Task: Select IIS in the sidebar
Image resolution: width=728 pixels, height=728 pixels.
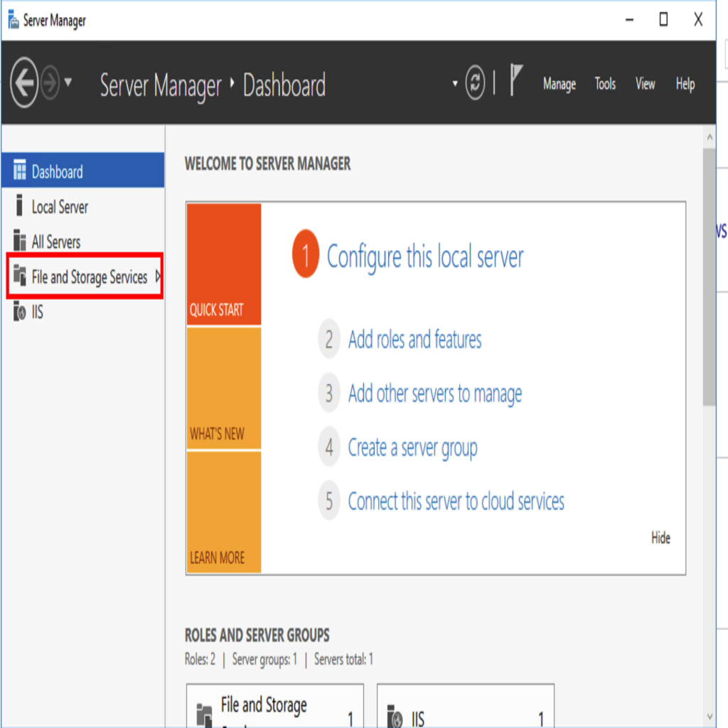Action: click(x=82, y=312)
